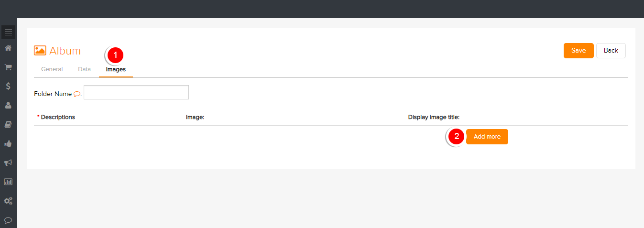Switch to the Data tab
This screenshot has width=644, height=228.
pyautogui.click(x=84, y=69)
